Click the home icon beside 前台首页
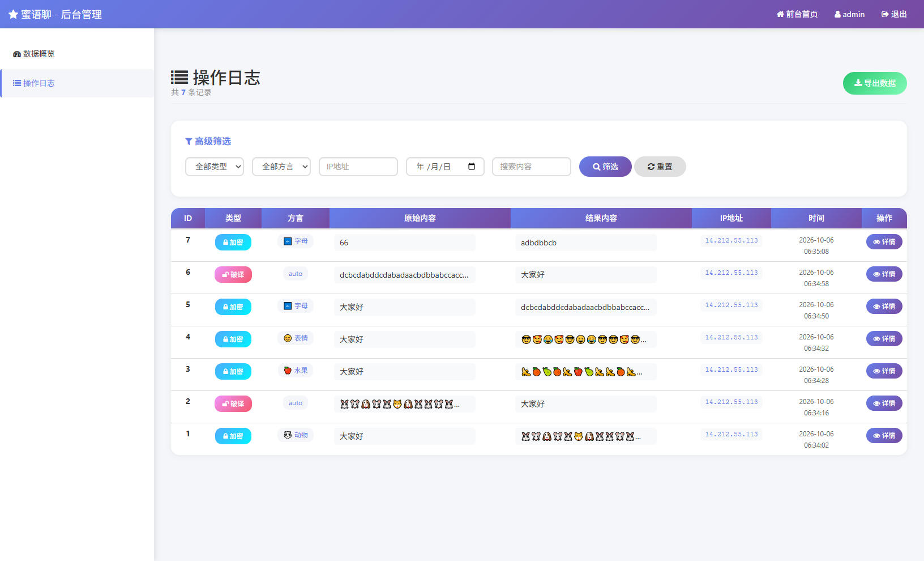Viewport: 924px width, 561px height. (780, 14)
